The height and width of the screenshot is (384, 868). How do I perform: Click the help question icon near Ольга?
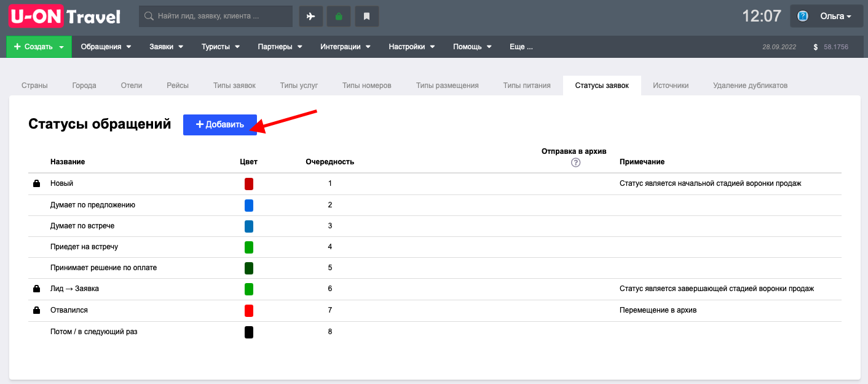(x=803, y=17)
